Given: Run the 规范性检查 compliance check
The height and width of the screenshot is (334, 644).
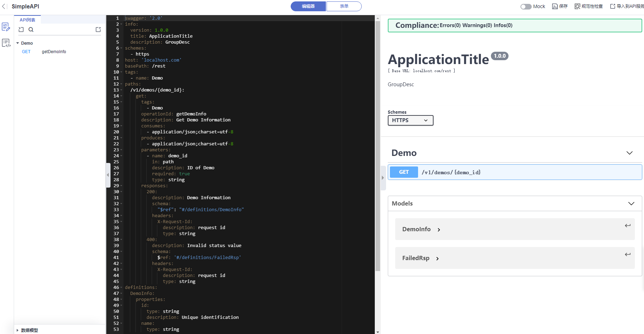Looking at the screenshot, I should pos(588,6).
